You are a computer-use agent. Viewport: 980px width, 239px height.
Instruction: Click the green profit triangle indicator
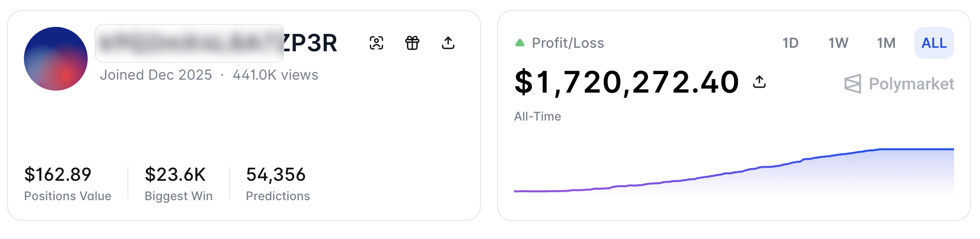point(520,43)
